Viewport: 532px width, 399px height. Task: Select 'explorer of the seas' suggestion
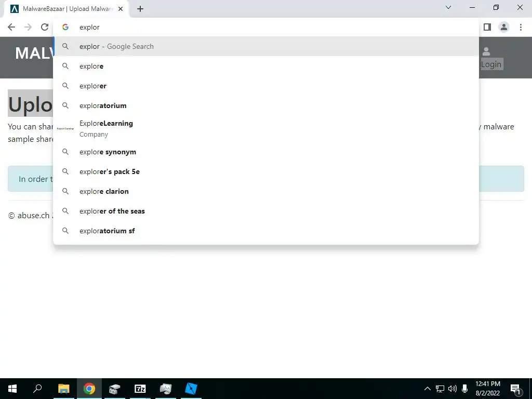[266, 211]
